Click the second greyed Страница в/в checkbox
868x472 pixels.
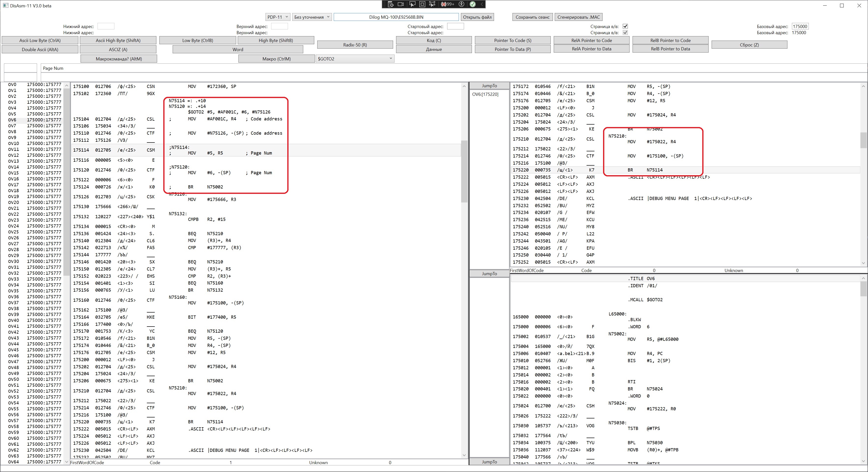coord(625,33)
